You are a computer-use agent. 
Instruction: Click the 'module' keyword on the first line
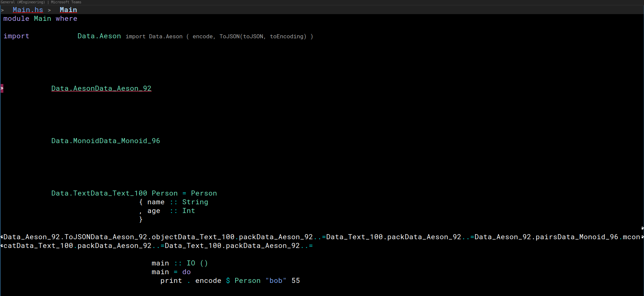[16, 19]
